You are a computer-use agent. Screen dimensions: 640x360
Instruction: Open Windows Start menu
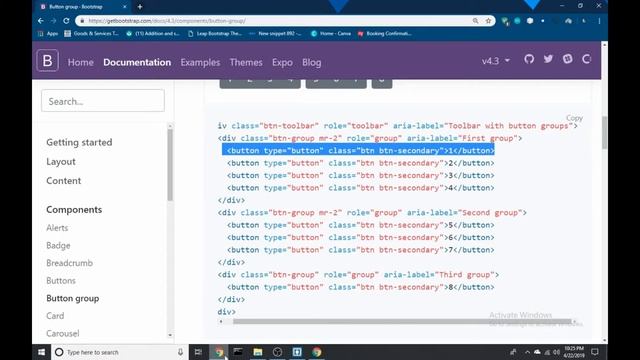pyautogui.click(x=42, y=352)
